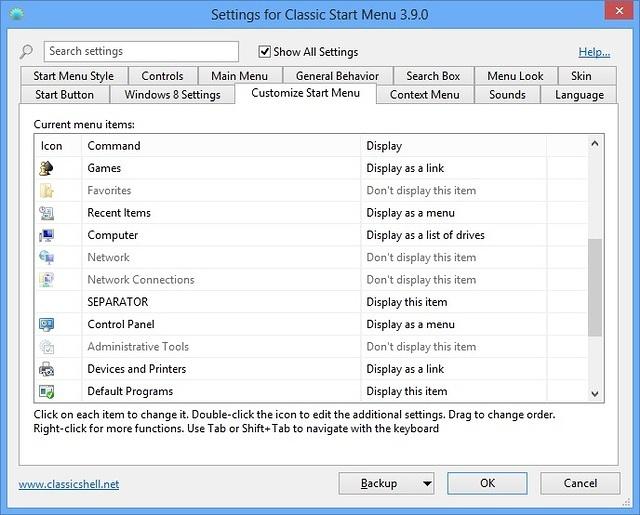This screenshot has width=640, height=515.
Task: Click the Favorites folder icon
Action: click(46, 190)
